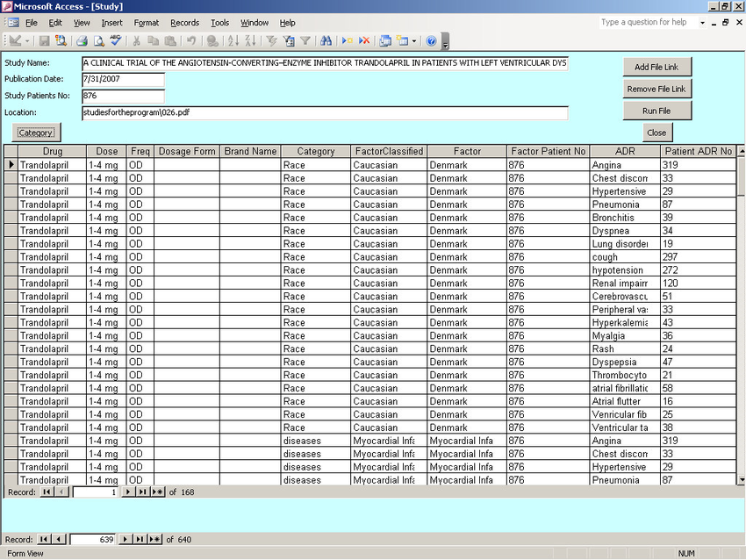Open the help question box dropdown
Screen dimensions: 746x560
pyautogui.click(x=702, y=22)
